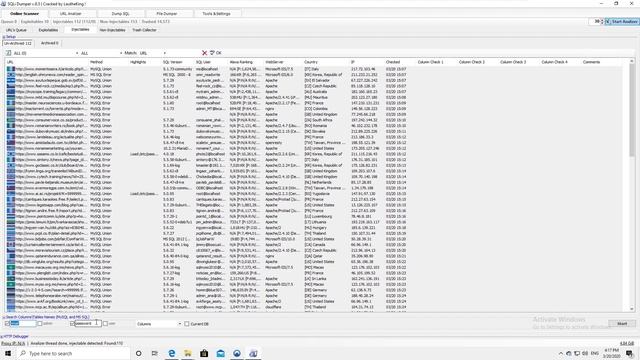Open the notification center icon
This screenshot has width=640, height=360.
(x=629, y=353)
